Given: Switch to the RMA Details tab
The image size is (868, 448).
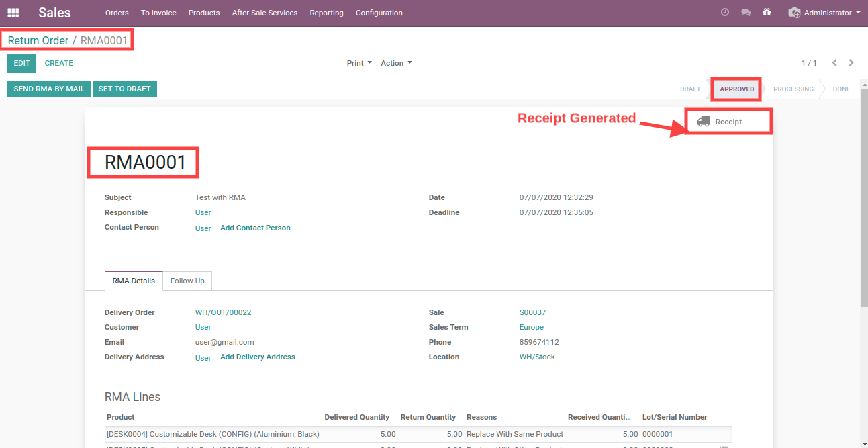Looking at the screenshot, I should (x=134, y=281).
